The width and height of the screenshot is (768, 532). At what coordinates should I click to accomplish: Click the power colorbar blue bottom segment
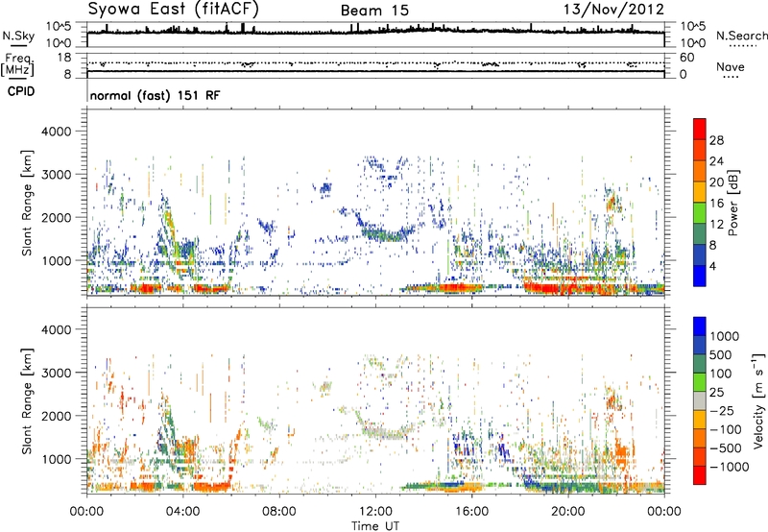point(700,276)
